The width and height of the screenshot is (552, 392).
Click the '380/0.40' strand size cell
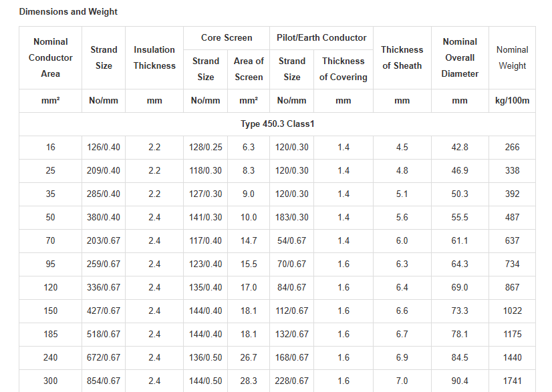coord(104,218)
